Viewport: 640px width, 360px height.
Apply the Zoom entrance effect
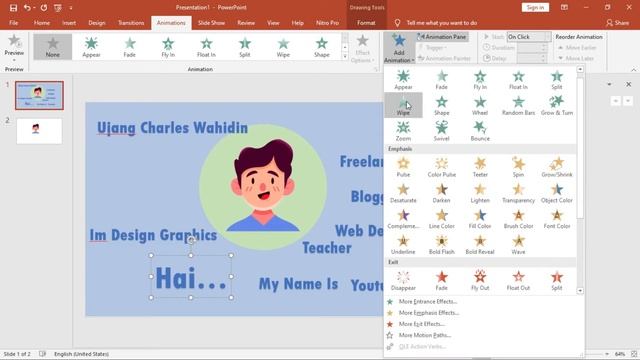click(403, 131)
